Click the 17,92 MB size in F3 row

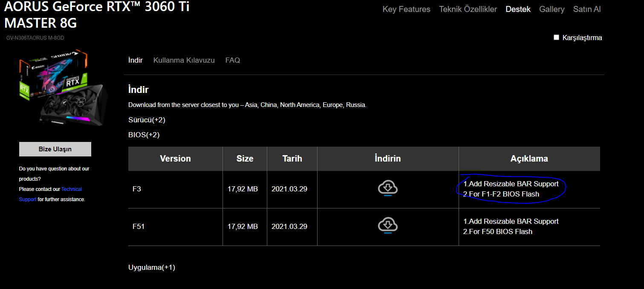point(243,189)
